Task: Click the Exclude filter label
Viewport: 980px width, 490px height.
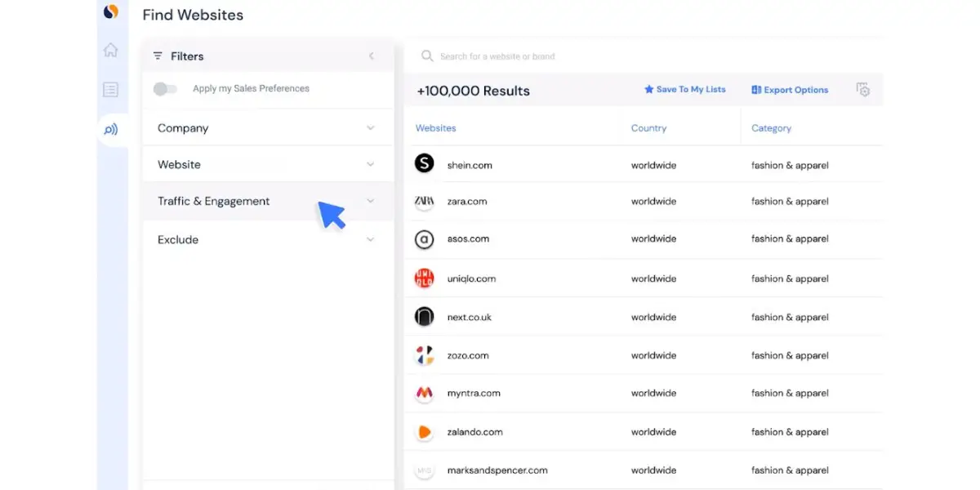Action: coord(178,239)
